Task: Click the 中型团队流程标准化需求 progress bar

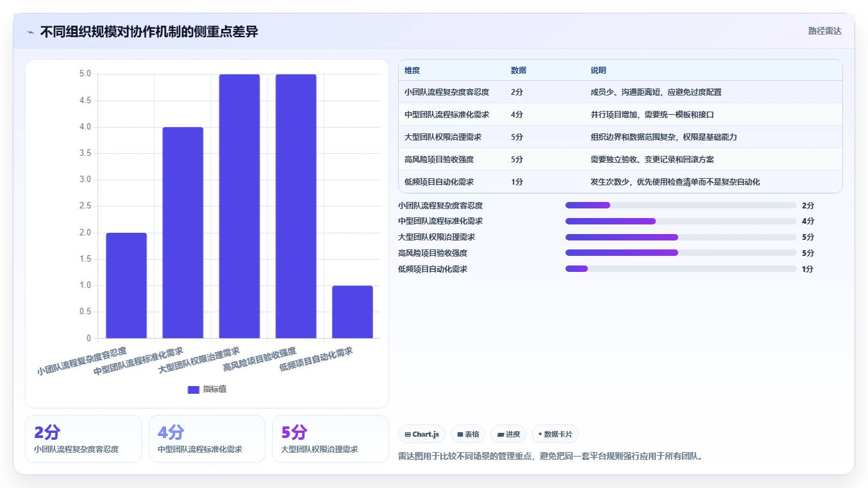Action: coord(681,221)
